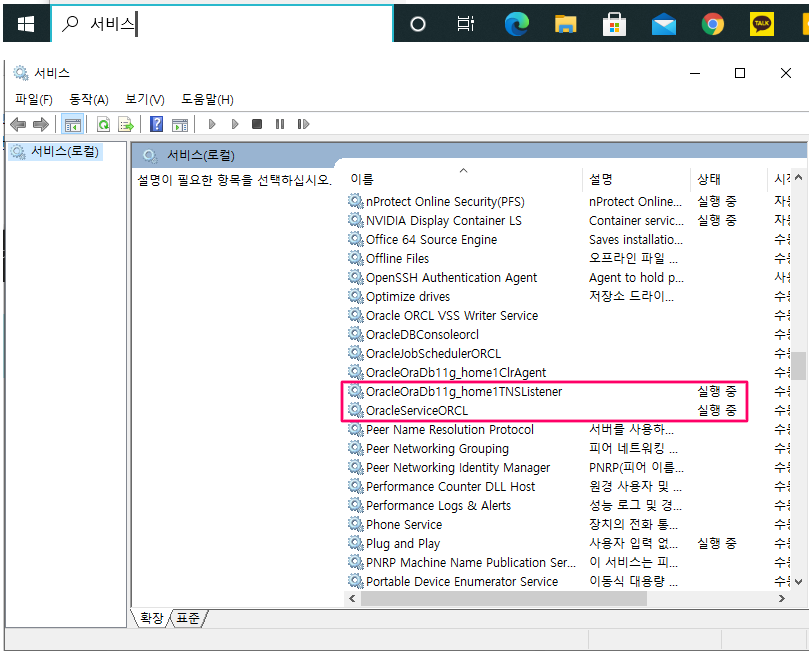
Task: Open File Explorer from taskbar
Action: tap(565, 24)
